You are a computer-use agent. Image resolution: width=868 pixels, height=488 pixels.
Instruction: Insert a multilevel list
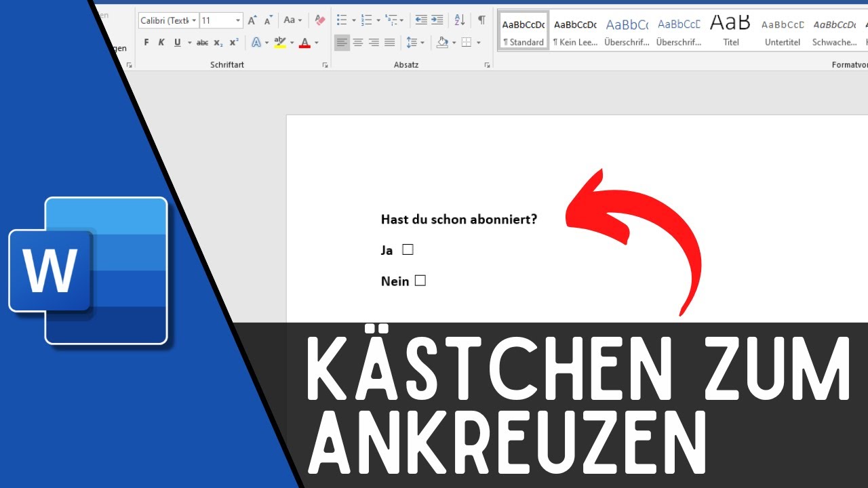(x=391, y=20)
